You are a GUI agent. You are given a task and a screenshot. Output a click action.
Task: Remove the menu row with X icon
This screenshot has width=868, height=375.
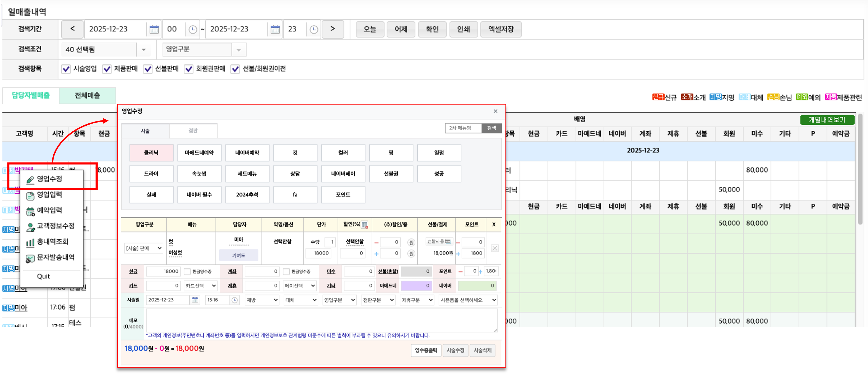(494, 248)
